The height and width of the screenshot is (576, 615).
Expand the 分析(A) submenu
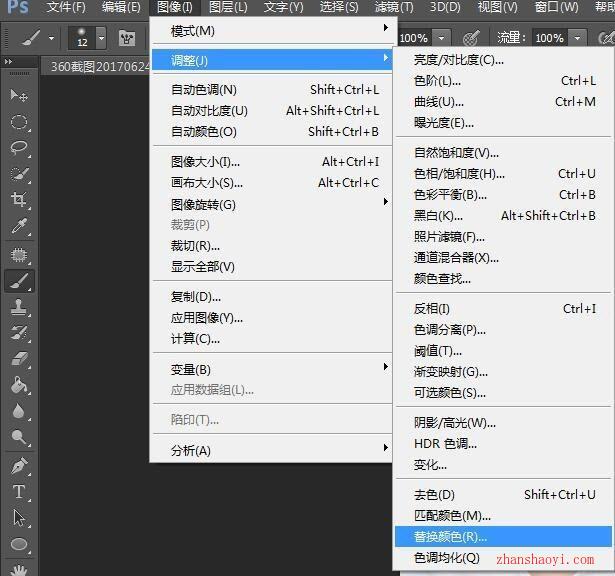pyautogui.click(x=272, y=451)
